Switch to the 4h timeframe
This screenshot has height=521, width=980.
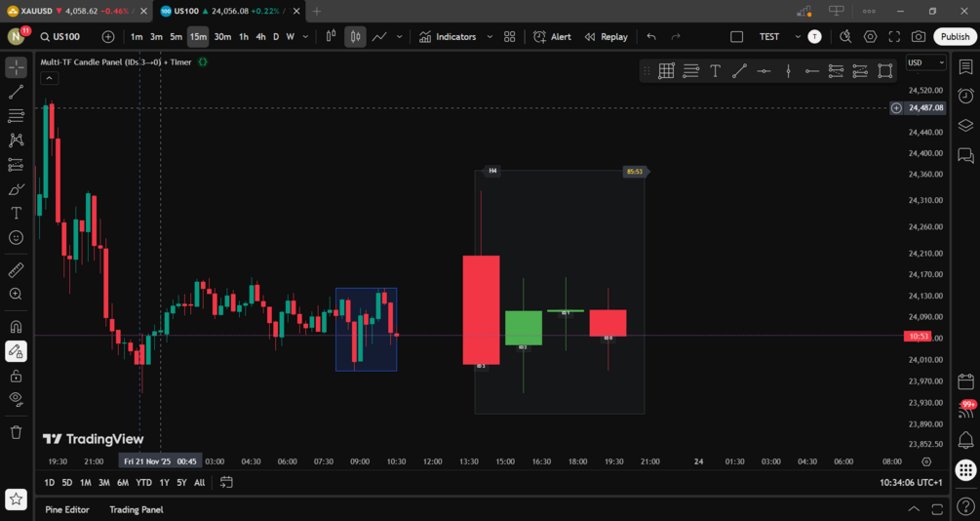click(260, 37)
